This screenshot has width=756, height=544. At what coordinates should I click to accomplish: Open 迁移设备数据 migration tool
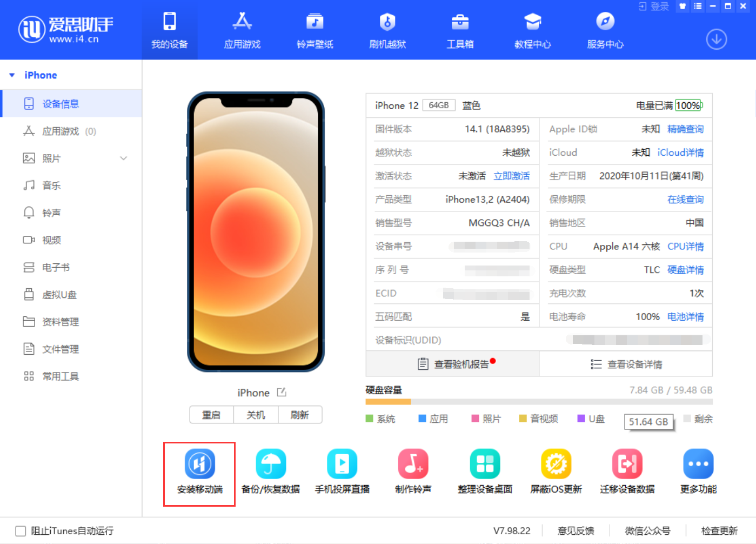tap(627, 472)
